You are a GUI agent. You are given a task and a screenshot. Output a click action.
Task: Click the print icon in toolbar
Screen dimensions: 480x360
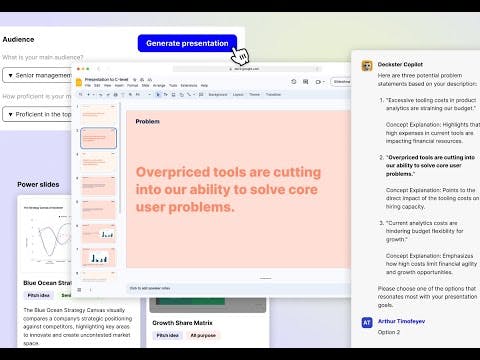coord(116,95)
